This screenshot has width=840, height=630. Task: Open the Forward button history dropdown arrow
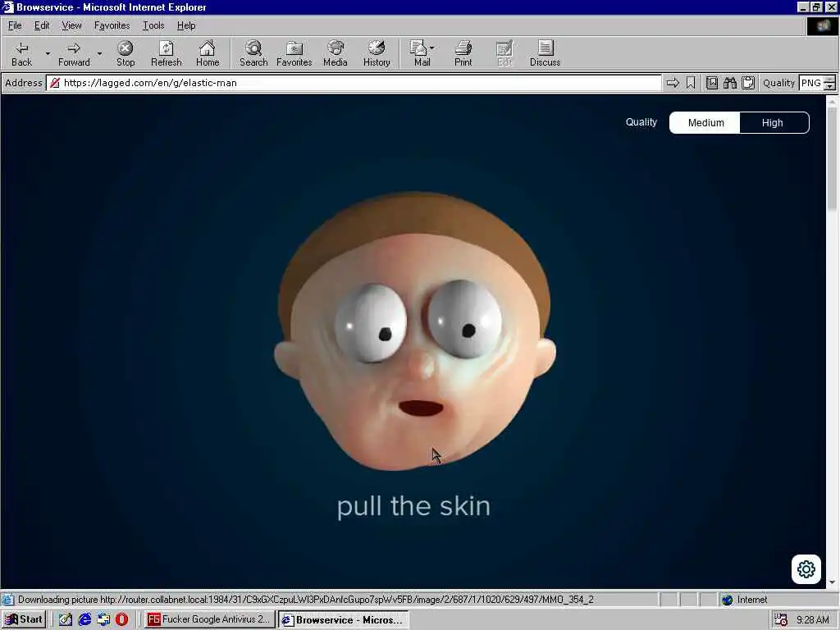[x=99, y=53]
